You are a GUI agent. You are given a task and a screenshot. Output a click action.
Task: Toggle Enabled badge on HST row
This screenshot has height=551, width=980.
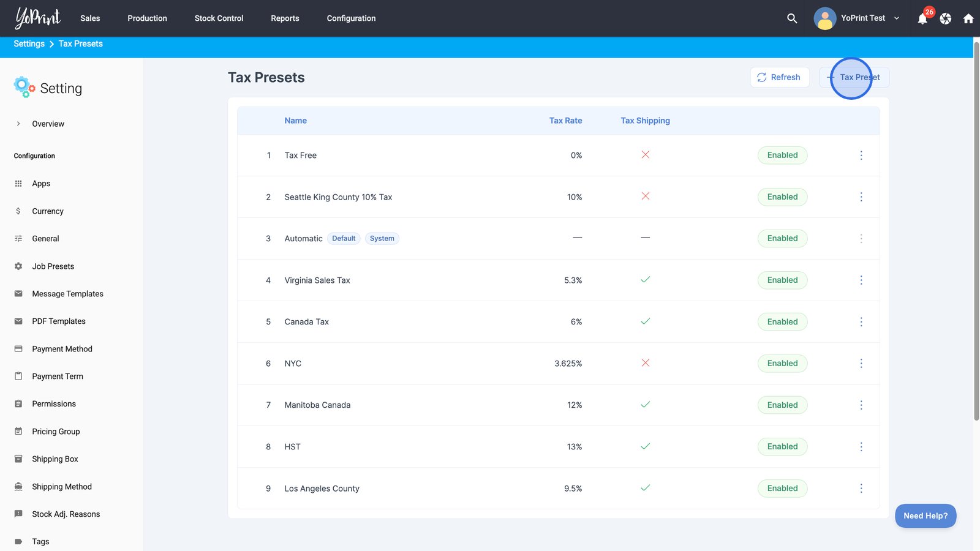click(x=782, y=447)
